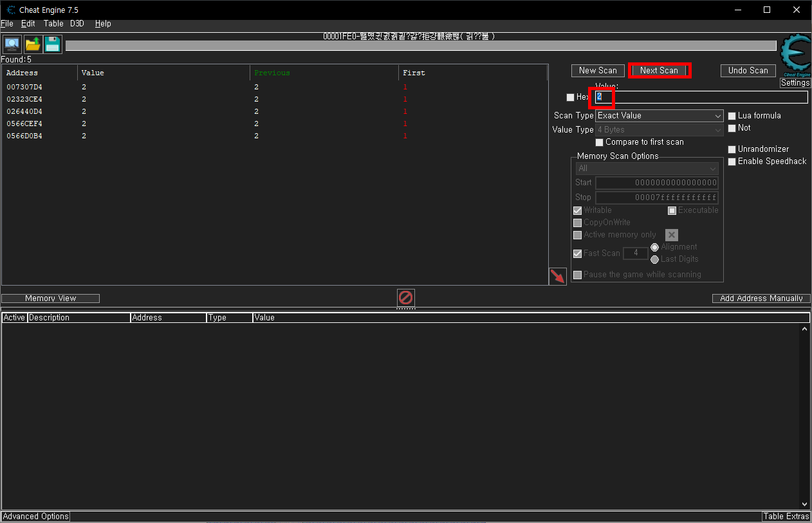Click the First column header
812x523 pixels.
[x=473, y=73]
